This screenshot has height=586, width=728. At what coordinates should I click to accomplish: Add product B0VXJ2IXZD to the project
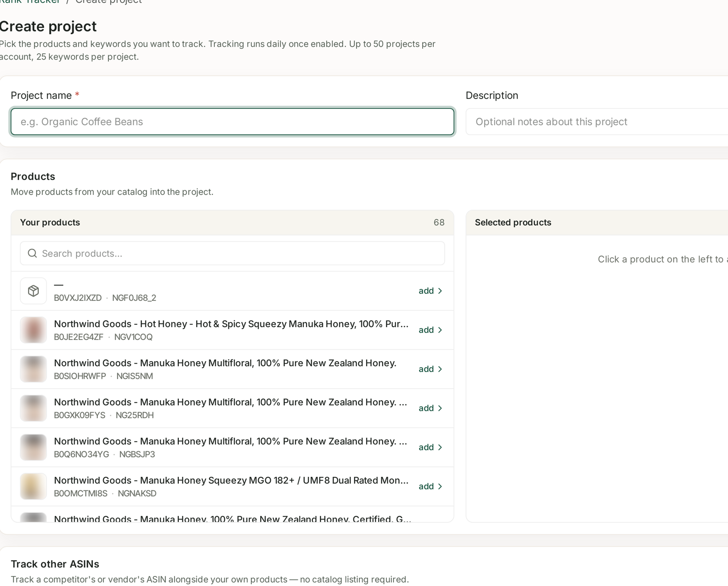pyautogui.click(x=430, y=291)
